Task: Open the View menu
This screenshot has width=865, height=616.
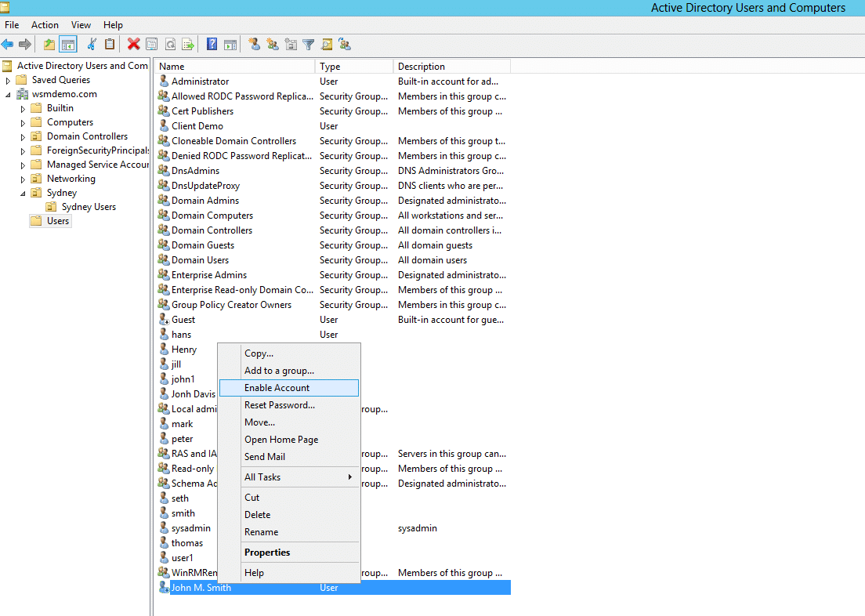Action: tap(81, 25)
